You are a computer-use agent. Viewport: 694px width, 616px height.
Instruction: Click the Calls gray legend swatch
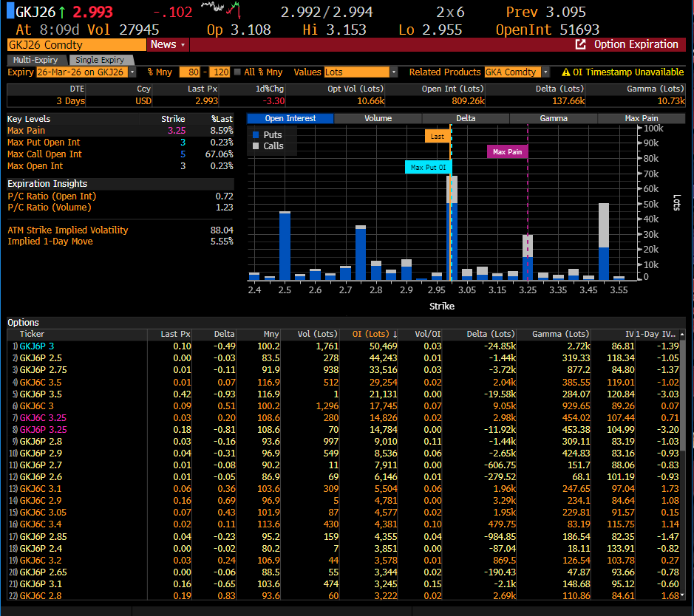256,146
